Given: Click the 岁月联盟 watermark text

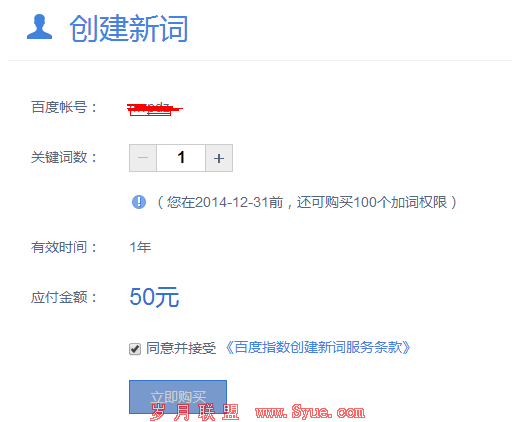Looking at the screenshot, I should point(195,412).
